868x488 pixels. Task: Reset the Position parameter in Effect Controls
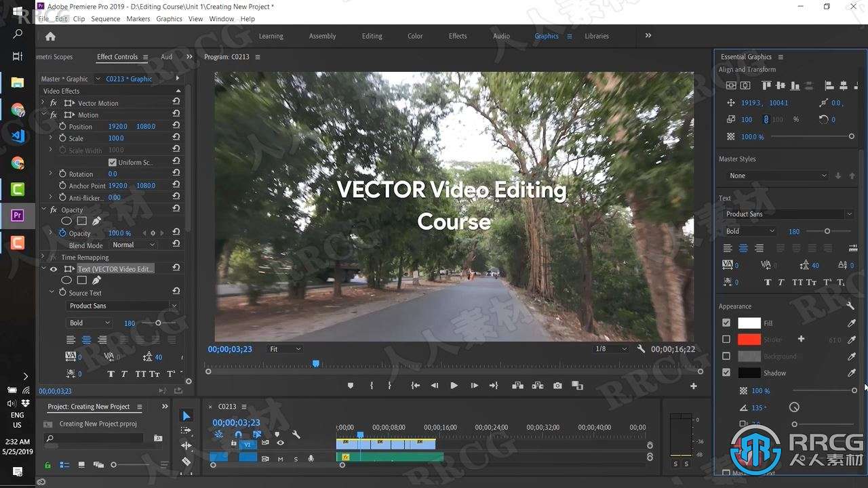[x=176, y=126]
